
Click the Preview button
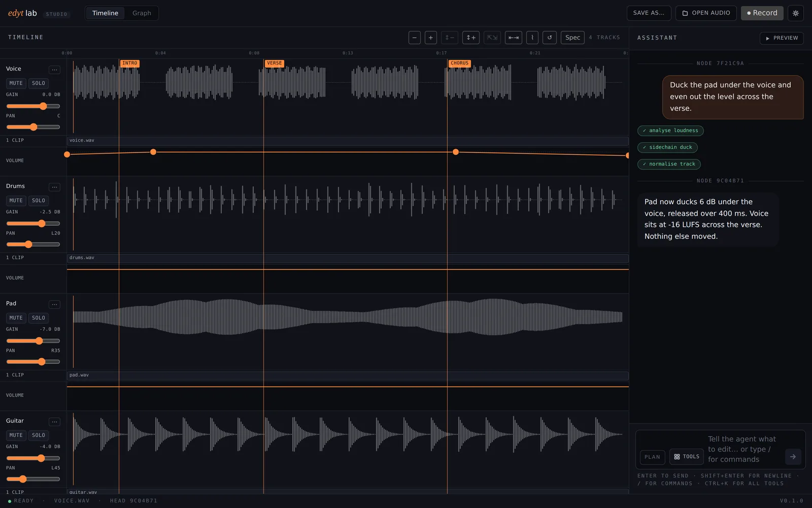782,38
